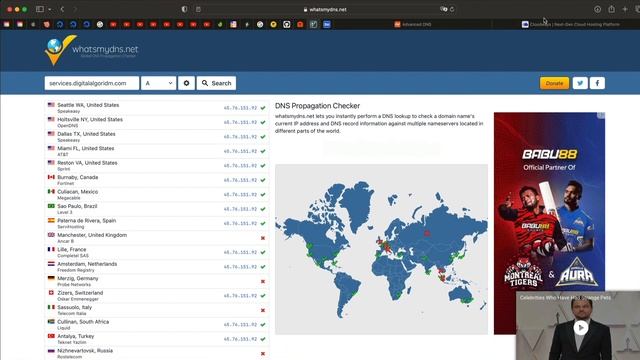The height and width of the screenshot is (360, 640).
Task: Select the Culiacan, Mexico row
Action: tap(157, 195)
